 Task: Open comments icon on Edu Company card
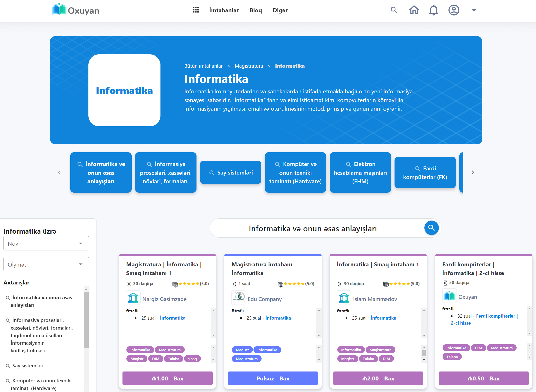[281, 284]
